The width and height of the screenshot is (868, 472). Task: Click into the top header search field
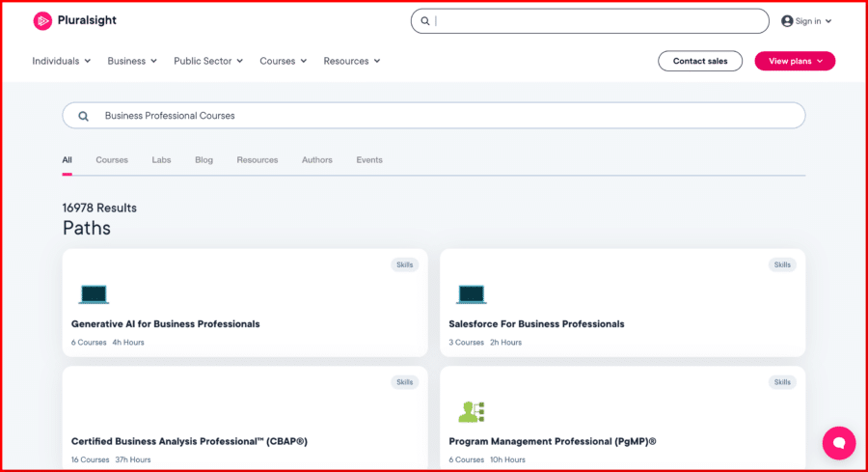[x=589, y=21]
